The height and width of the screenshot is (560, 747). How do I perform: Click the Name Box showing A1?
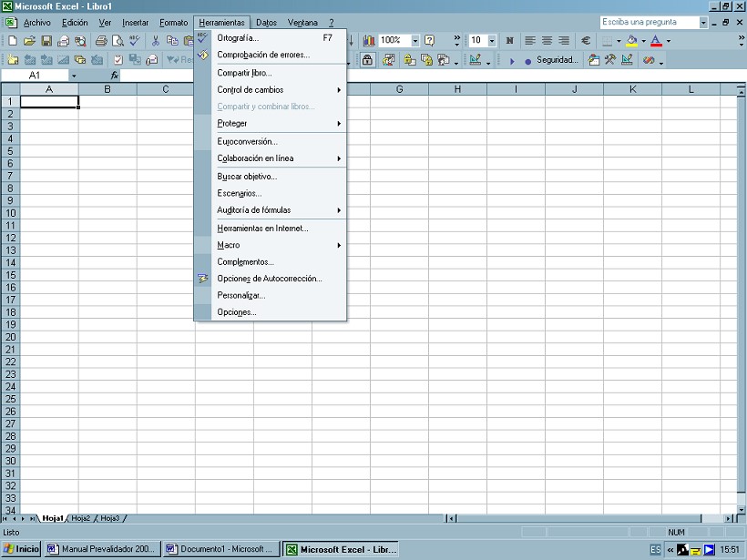click(x=35, y=76)
